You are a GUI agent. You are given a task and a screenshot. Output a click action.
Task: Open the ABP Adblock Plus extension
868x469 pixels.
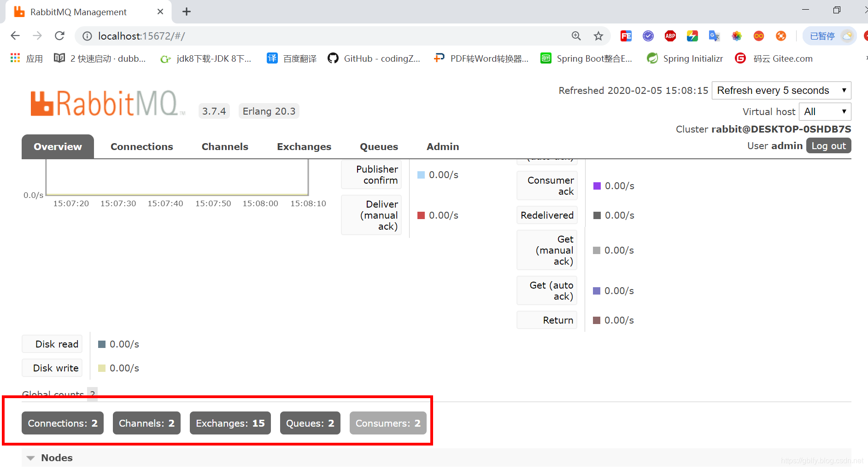point(670,36)
